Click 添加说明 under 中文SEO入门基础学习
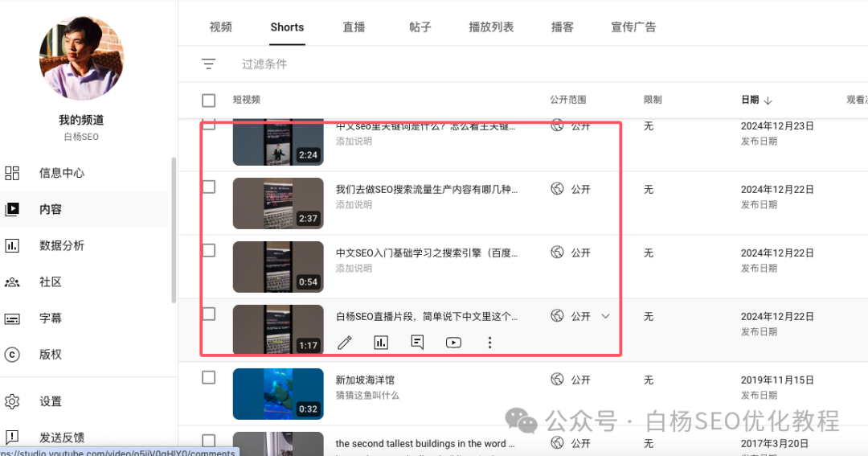The width and height of the screenshot is (868, 456). coord(354,268)
